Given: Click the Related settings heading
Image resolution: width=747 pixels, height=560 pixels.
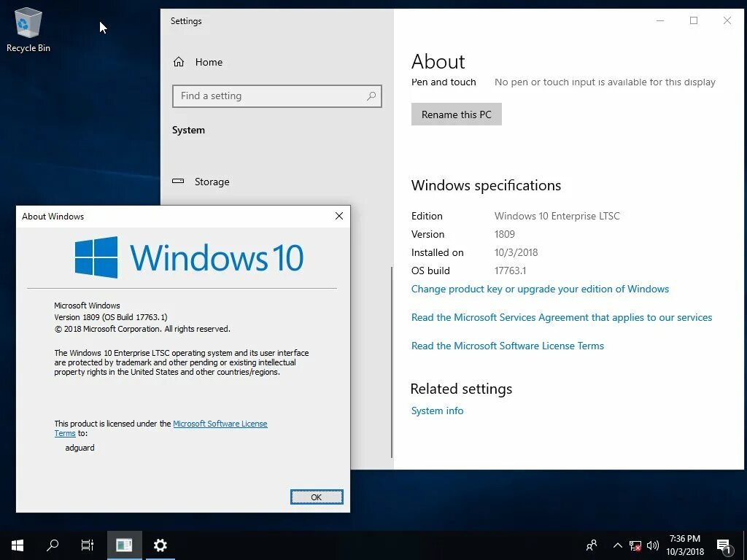Looking at the screenshot, I should [x=461, y=389].
